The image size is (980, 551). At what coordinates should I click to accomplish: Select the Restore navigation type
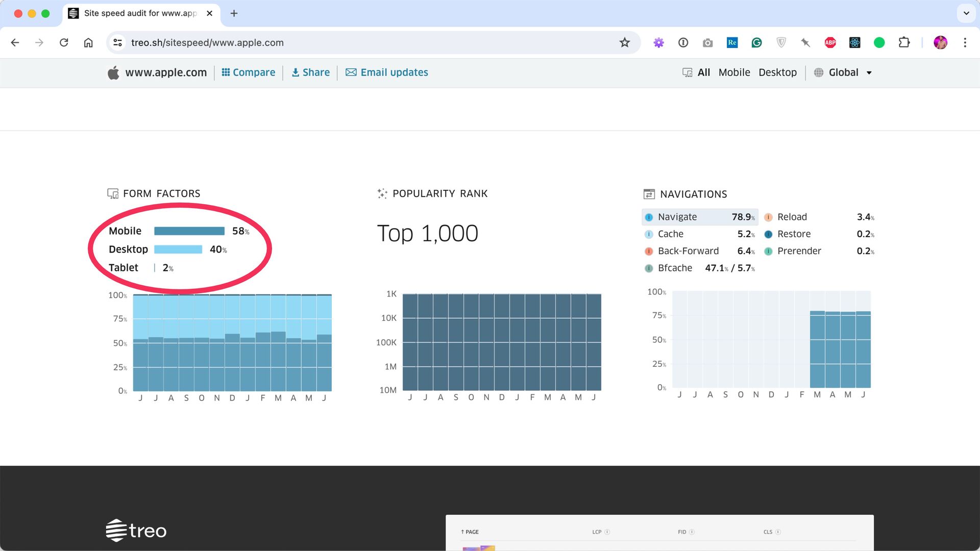click(x=819, y=234)
